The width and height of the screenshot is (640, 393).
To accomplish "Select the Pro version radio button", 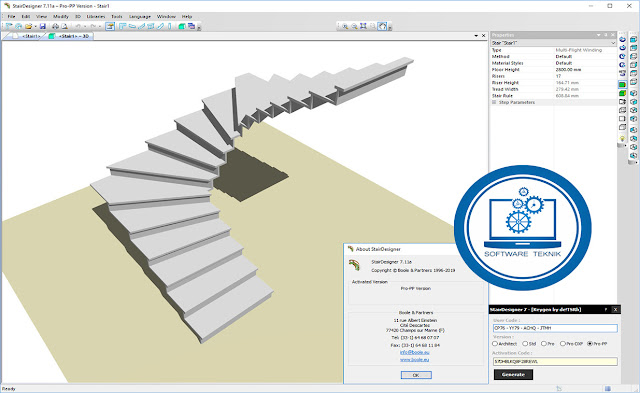I will [x=543, y=344].
